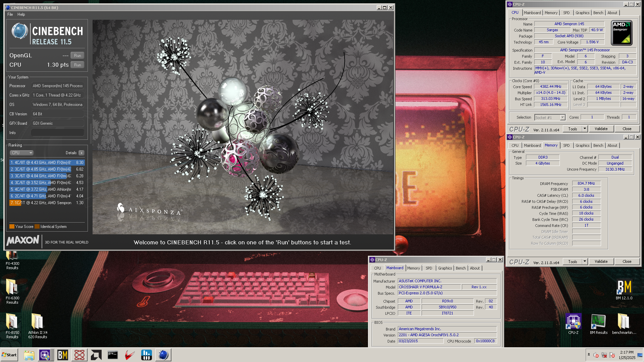The height and width of the screenshot is (362, 644).
Task: Open CPU-Z from its taskbar icon
Action: click(x=45, y=355)
